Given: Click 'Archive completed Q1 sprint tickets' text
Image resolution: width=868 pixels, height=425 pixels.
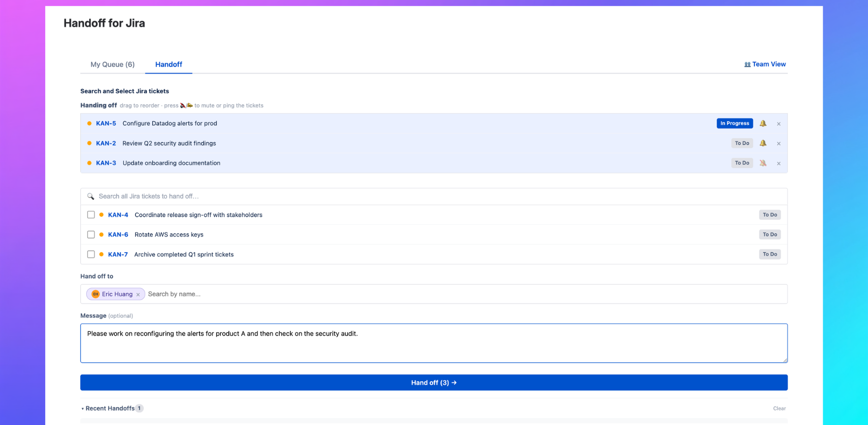Looking at the screenshot, I should (184, 255).
